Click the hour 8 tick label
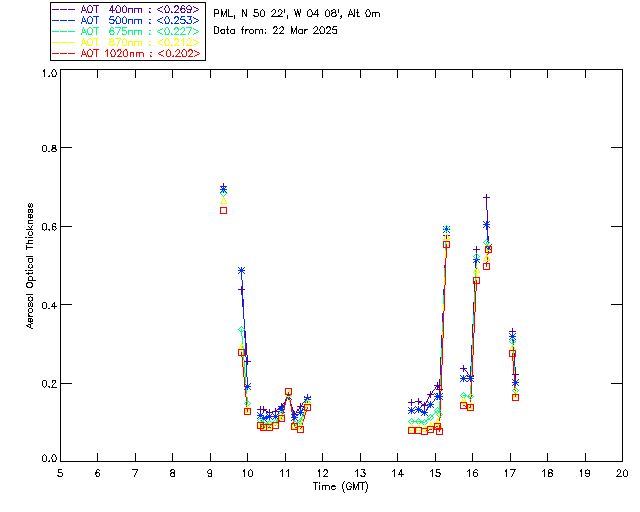Viewport: 640px width, 512px height. pyautogui.click(x=173, y=473)
